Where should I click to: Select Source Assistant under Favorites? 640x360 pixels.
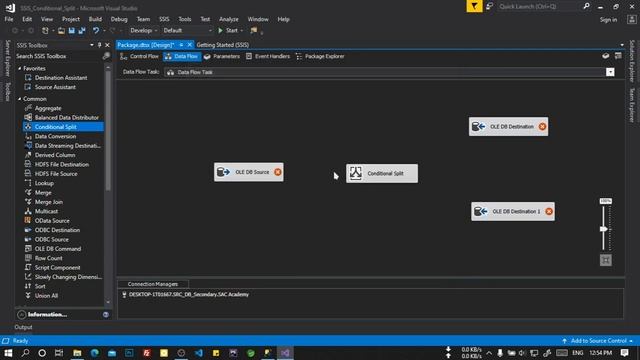pyautogui.click(x=55, y=87)
